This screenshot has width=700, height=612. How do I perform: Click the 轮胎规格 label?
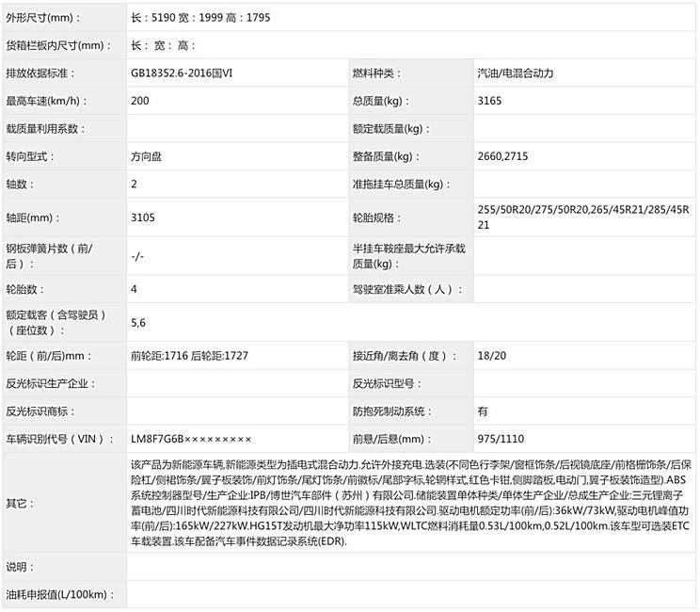[x=376, y=218]
